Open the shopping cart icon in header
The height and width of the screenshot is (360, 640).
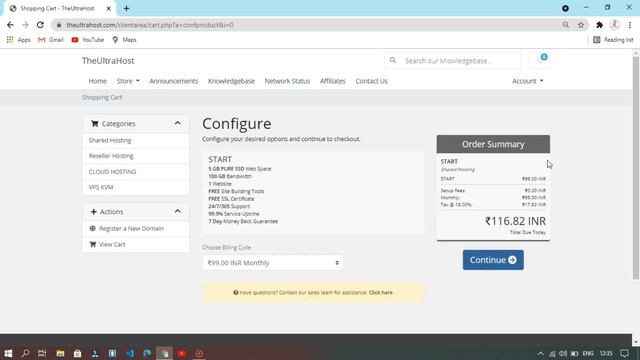pos(539,60)
